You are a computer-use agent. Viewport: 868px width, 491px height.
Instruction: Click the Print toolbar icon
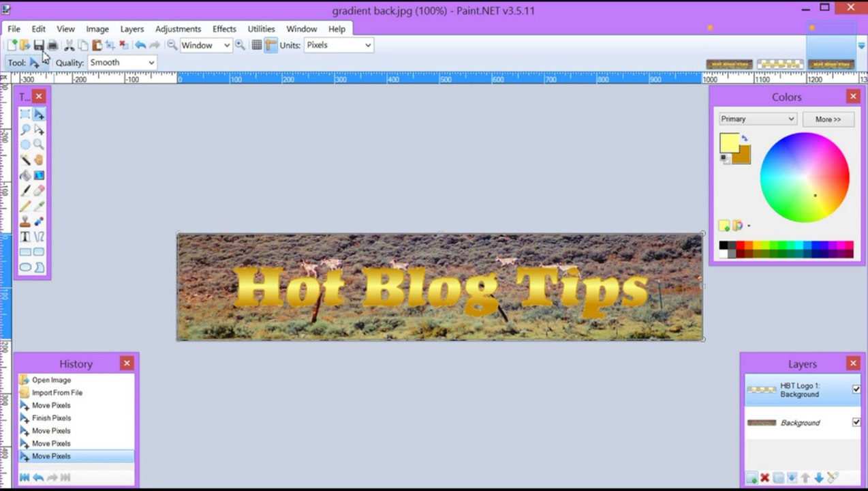(x=52, y=45)
